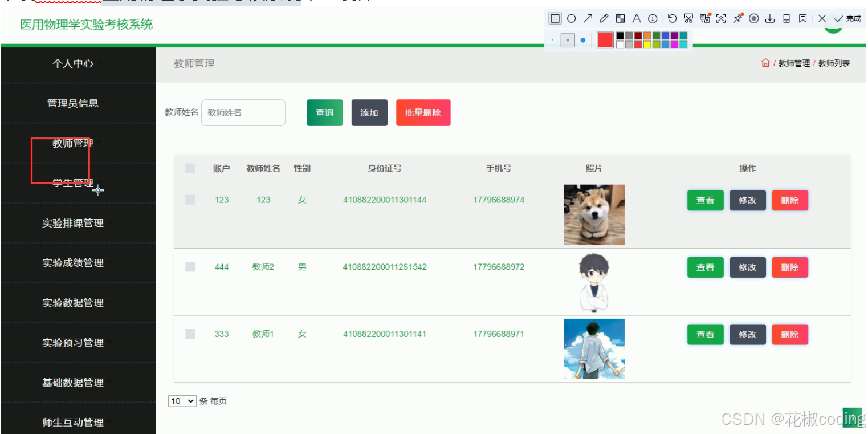This screenshot has width=868, height=434.
Task: Click the undo annotation icon
Action: coord(672,18)
